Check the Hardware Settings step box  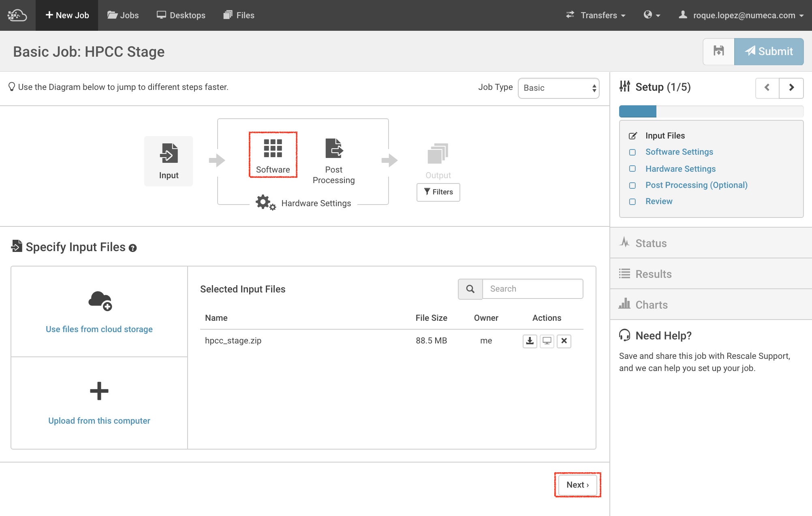tap(633, 169)
